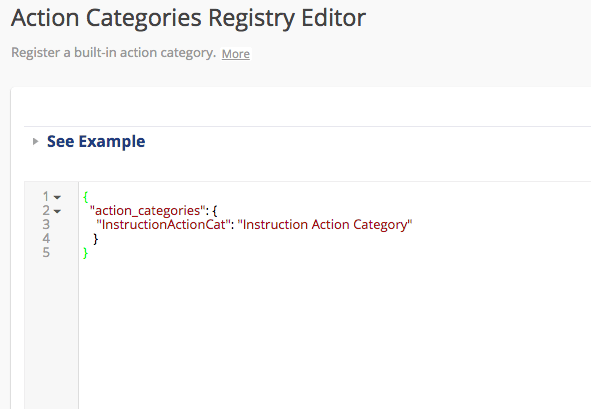Collapse code fold arrow on line 2

click(57, 211)
